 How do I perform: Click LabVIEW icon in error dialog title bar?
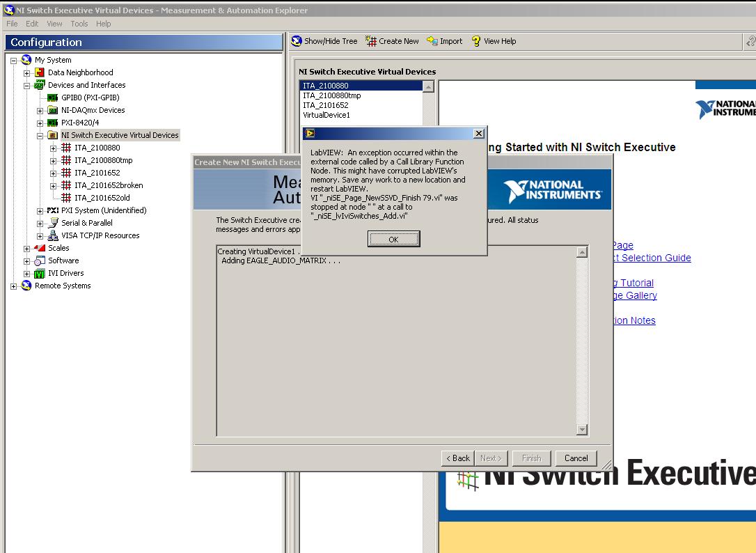310,133
